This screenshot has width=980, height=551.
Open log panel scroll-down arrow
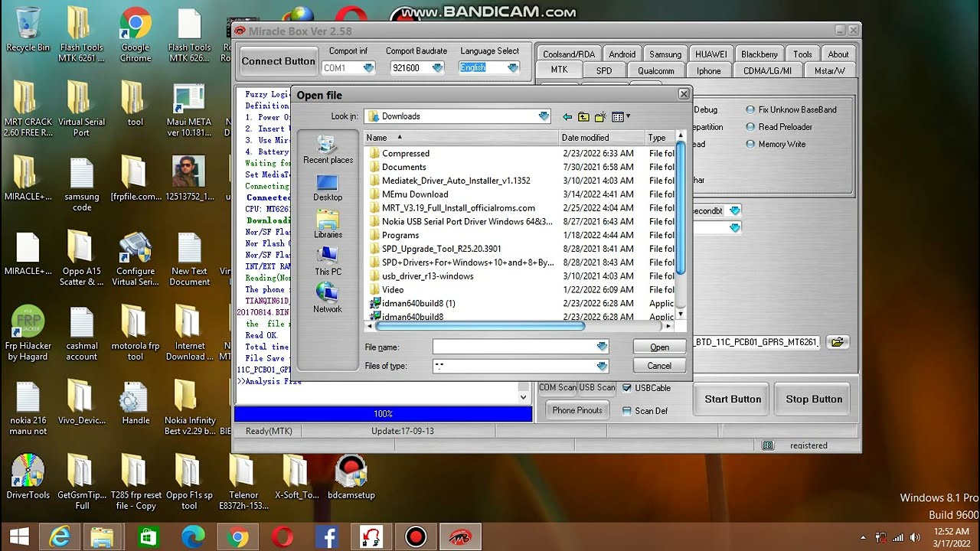pos(524,396)
